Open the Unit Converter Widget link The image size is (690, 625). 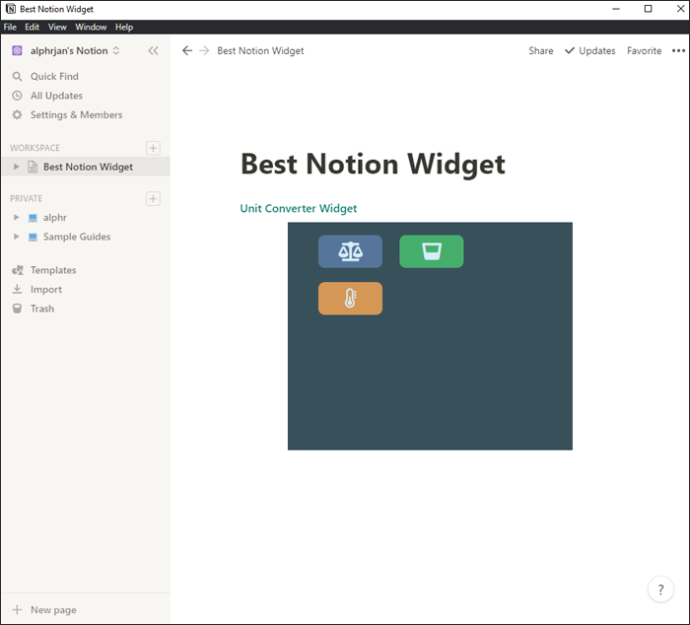298,208
